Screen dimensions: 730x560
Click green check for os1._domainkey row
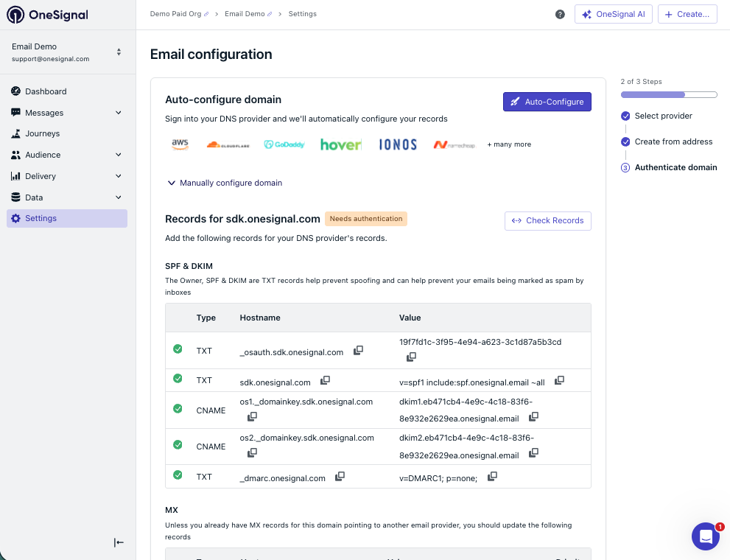178,408
